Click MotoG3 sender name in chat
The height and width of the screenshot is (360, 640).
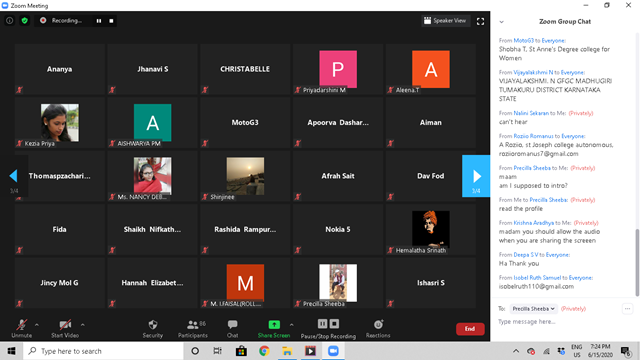[x=524, y=40]
